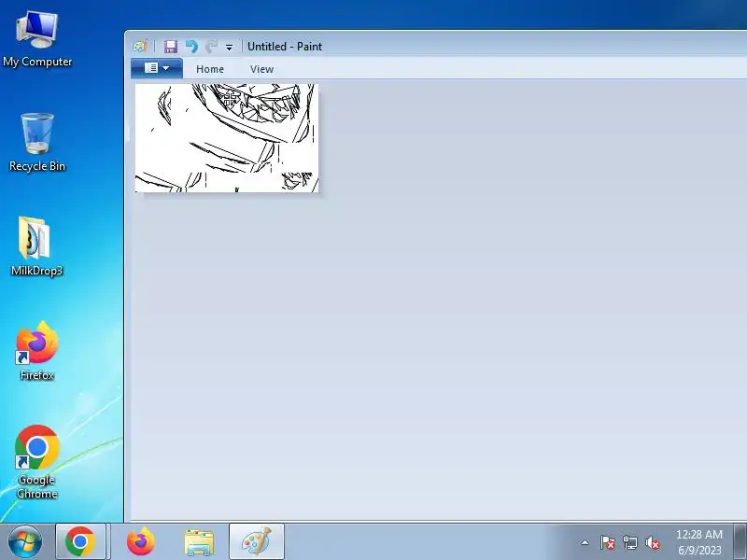747x560 pixels.
Task: Open the Paint file menu button
Action: coord(157,68)
